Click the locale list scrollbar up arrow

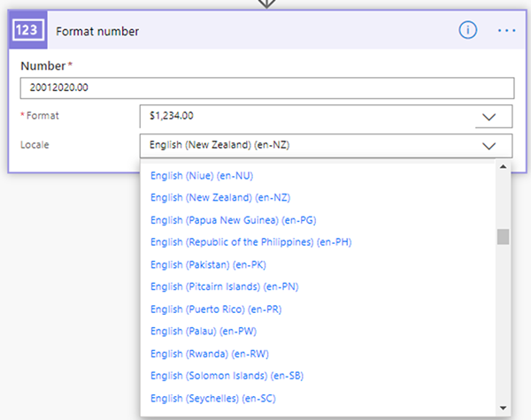(503, 167)
